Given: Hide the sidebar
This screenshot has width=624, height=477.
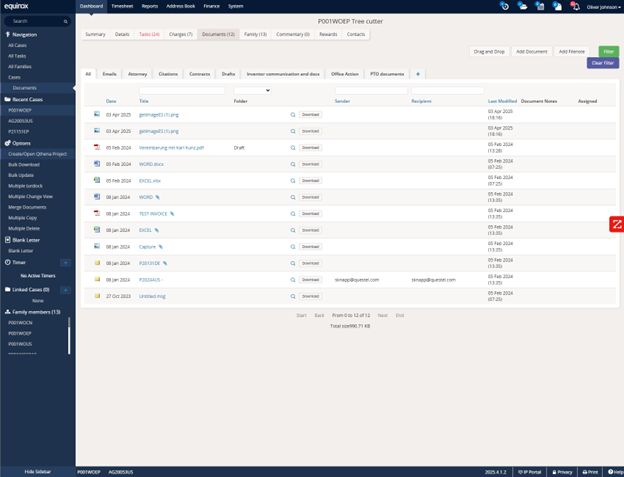Looking at the screenshot, I should [37, 471].
